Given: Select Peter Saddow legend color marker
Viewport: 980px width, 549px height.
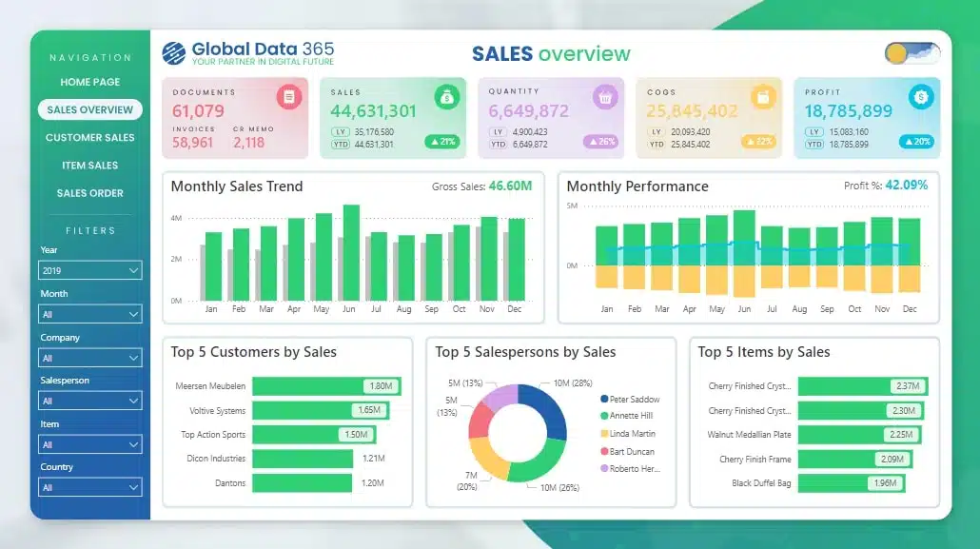Looking at the screenshot, I should pos(604,400).
